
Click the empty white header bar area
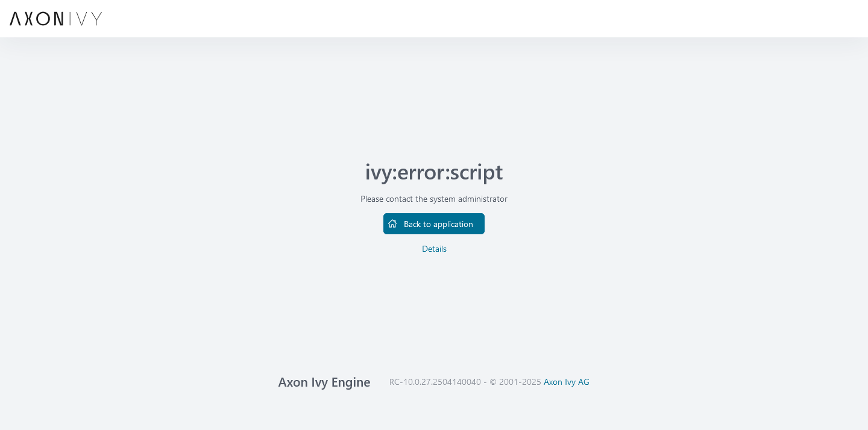point(482,19)
